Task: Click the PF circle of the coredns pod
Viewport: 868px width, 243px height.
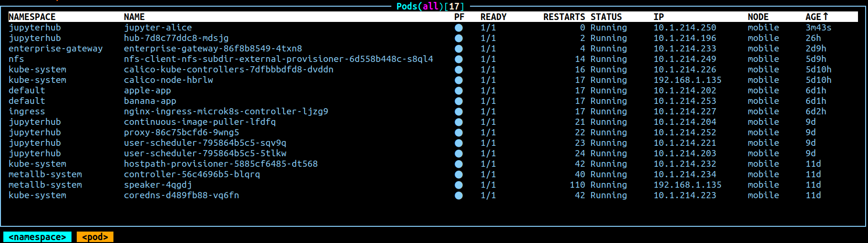Action: tap(459, 195)
